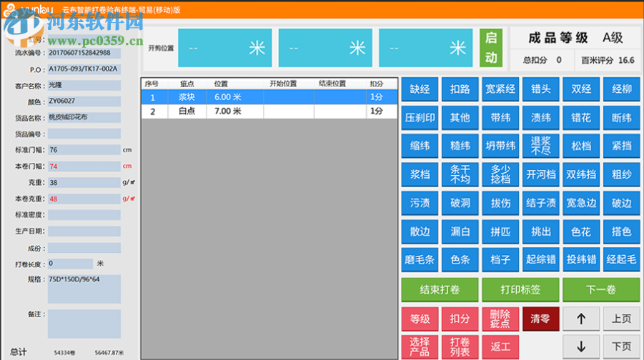Click 删除疵点 to delete defect
Screen dimensions: 644x360
coord(500,319)
